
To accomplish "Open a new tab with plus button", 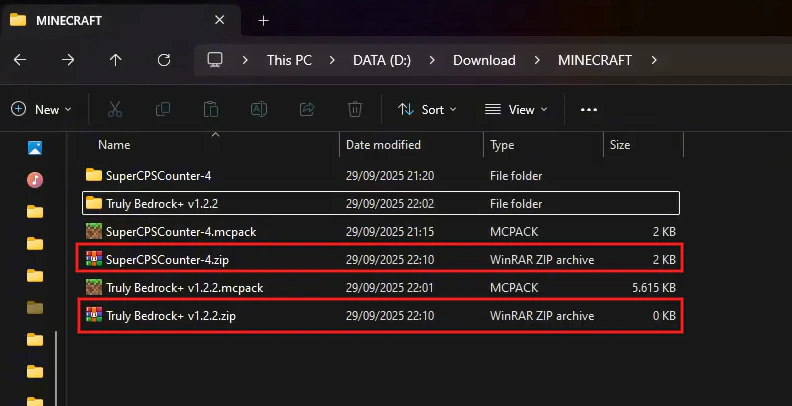I will (263, 21).
